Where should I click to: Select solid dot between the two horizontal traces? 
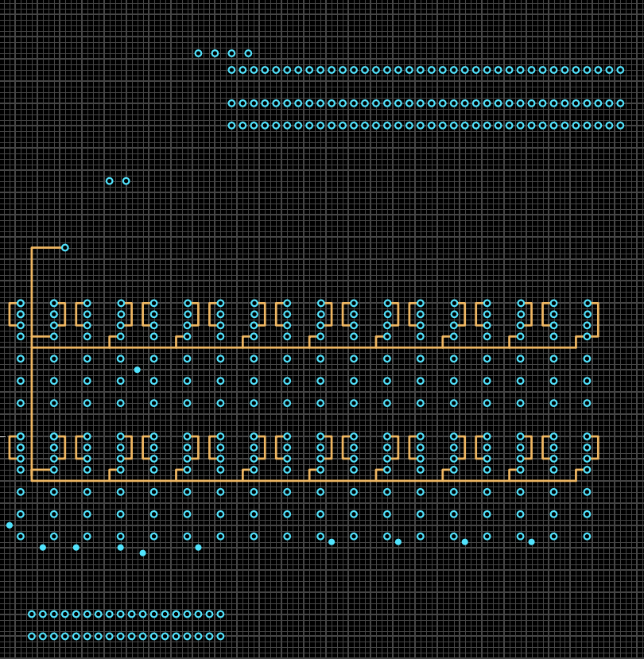137,370
